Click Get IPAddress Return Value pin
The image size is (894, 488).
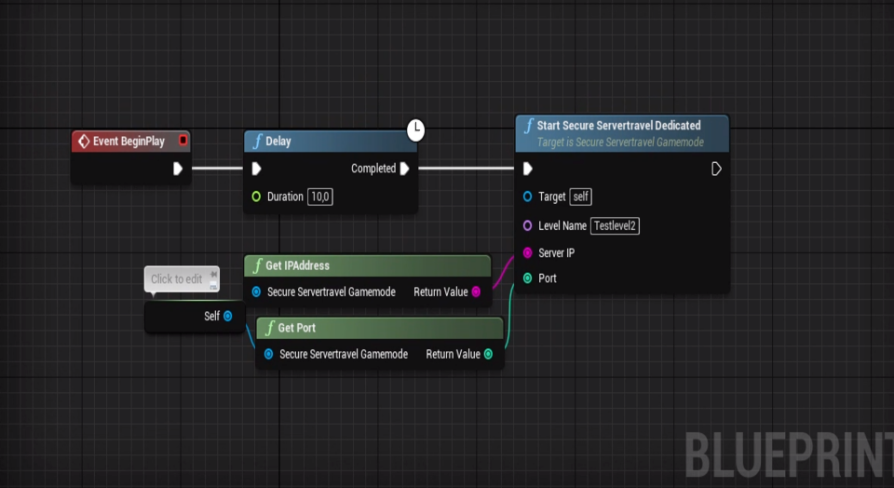click(476, 292)
